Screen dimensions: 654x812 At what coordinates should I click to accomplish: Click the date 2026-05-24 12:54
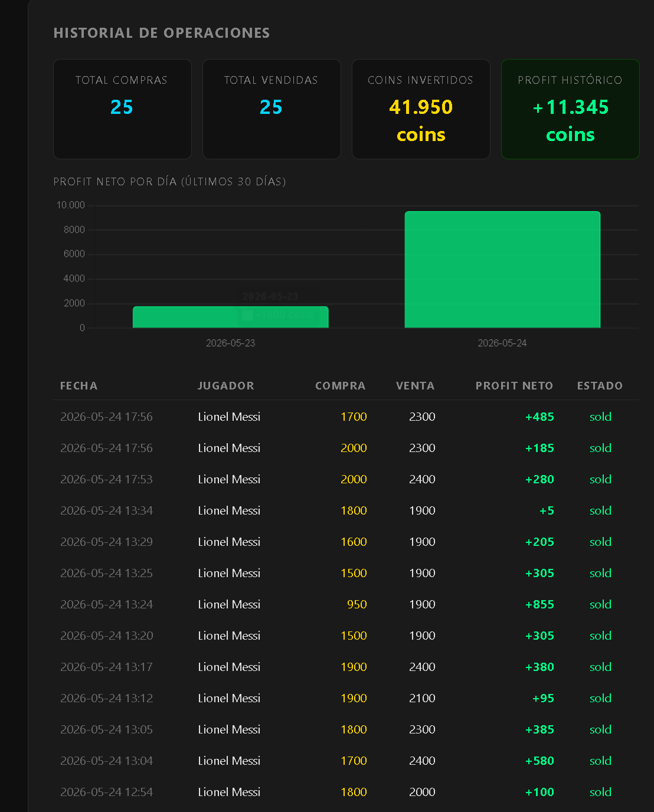point(106,792)
